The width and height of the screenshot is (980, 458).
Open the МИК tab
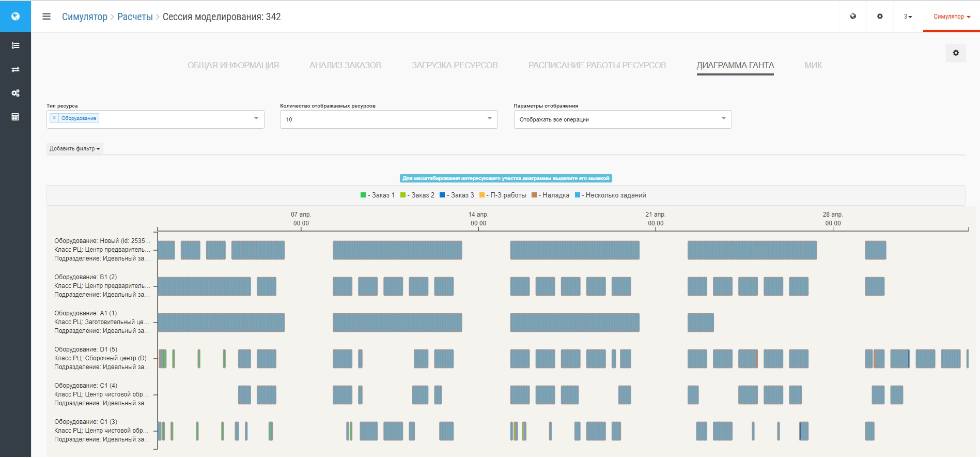coord(813,65)
